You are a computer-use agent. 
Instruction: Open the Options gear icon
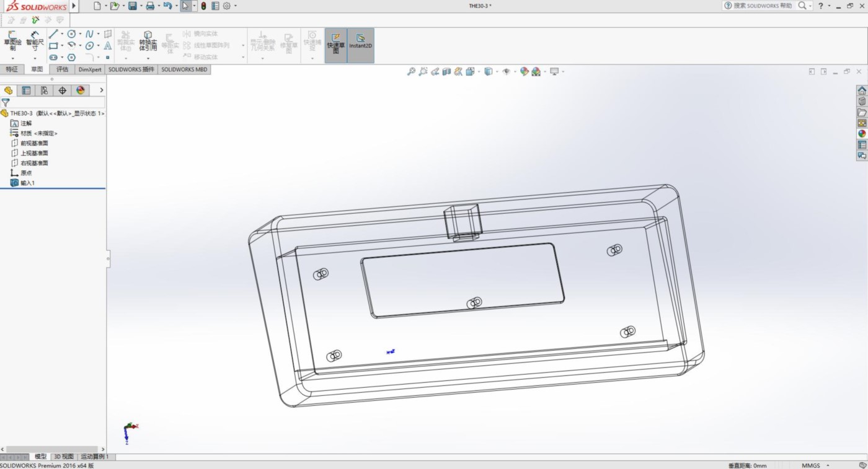(227, 6)
